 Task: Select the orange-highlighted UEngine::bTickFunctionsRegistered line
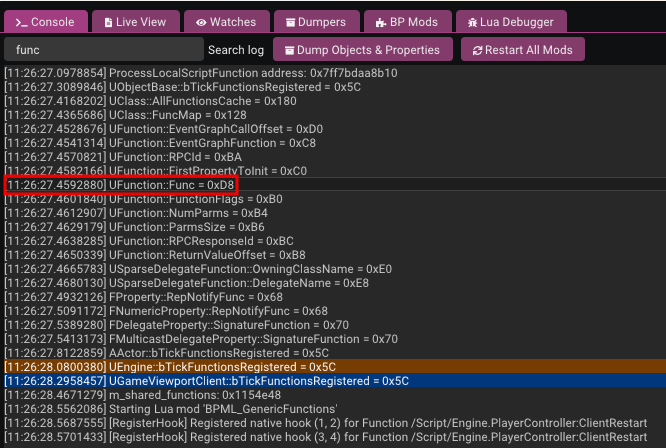click(x=200, y=367)
